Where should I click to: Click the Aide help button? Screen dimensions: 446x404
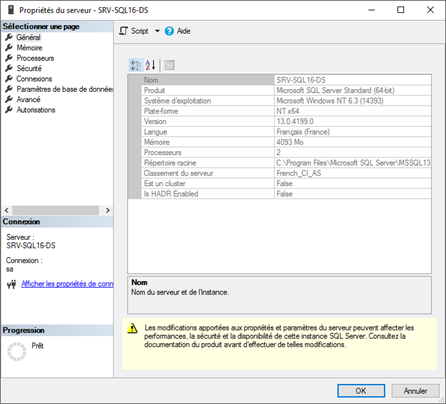[x=178, y=31]
